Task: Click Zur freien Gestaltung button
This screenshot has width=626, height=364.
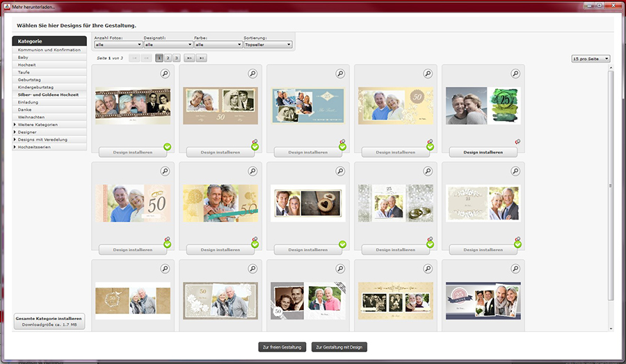Action: click(282, 347)
